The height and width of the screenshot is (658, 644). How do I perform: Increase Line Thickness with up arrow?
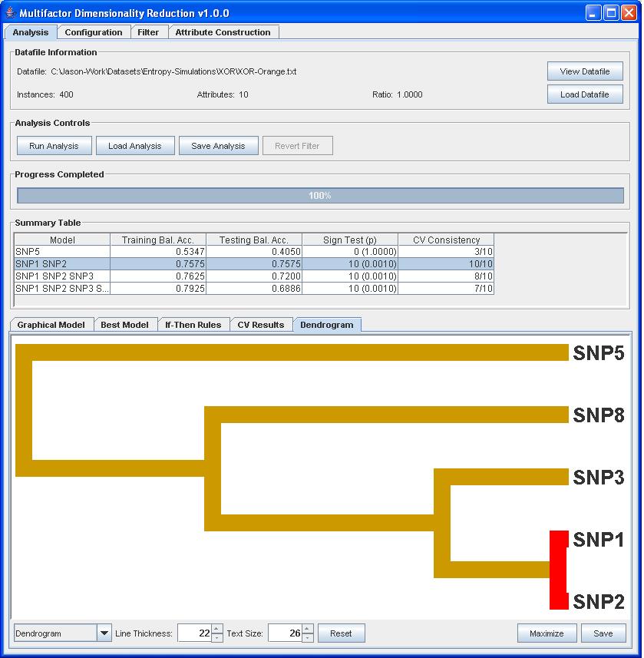click(216, 629)
